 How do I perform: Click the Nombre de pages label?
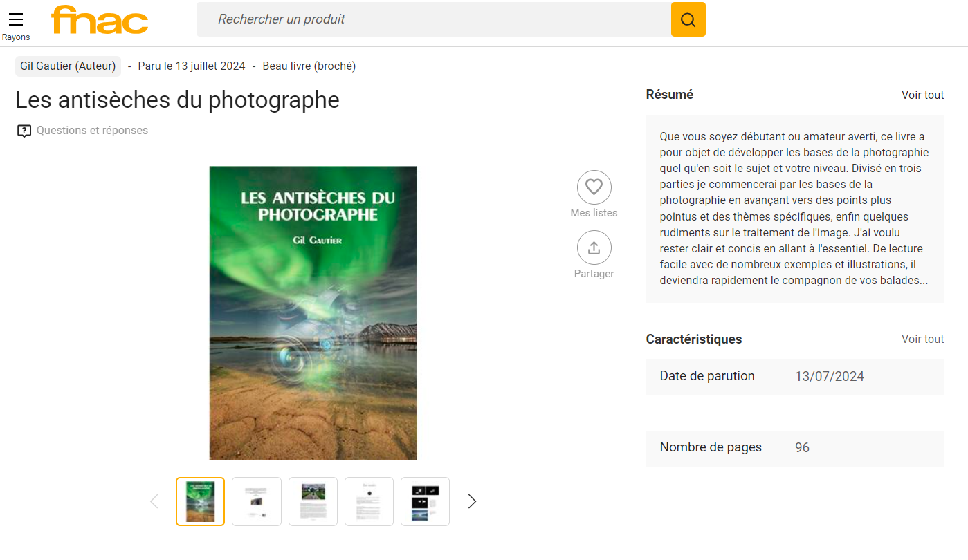(x=711, y=447)
